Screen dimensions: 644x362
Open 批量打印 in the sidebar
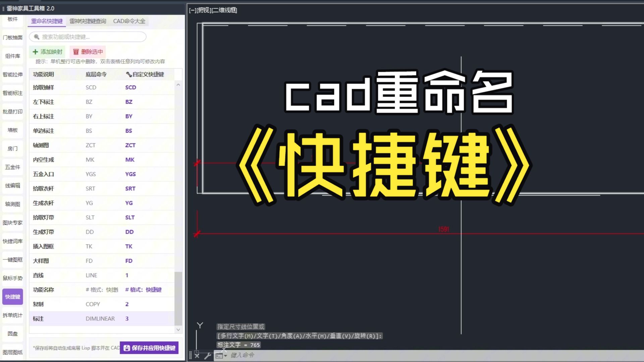tap(13, 112)
